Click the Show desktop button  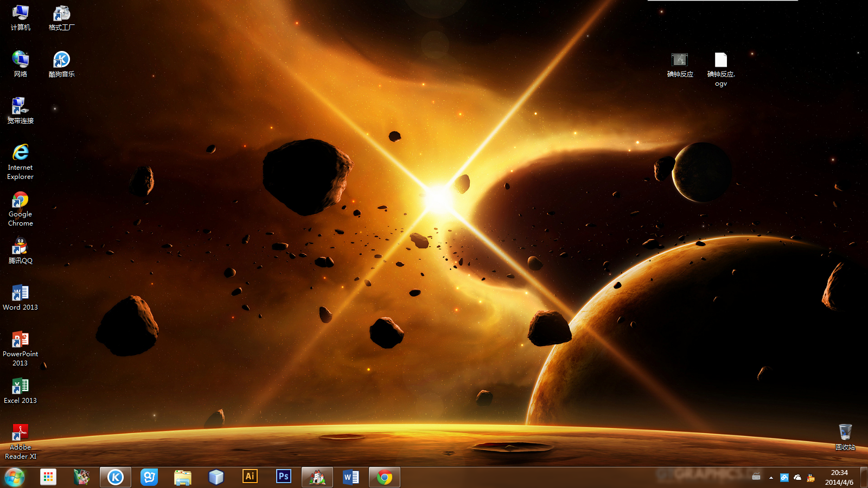click(x=864, y=477)
